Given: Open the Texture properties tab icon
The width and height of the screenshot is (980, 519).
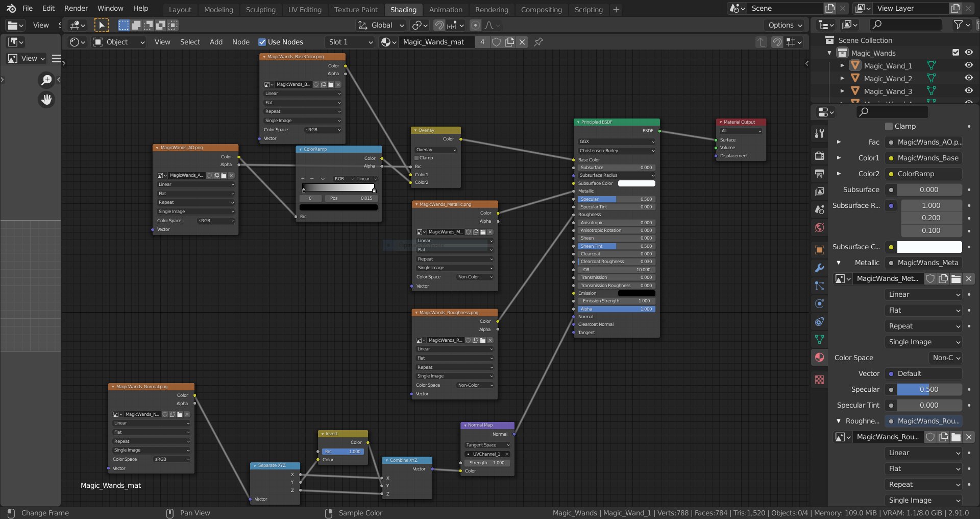Looking at the screenshot, I should coord(819,380).
